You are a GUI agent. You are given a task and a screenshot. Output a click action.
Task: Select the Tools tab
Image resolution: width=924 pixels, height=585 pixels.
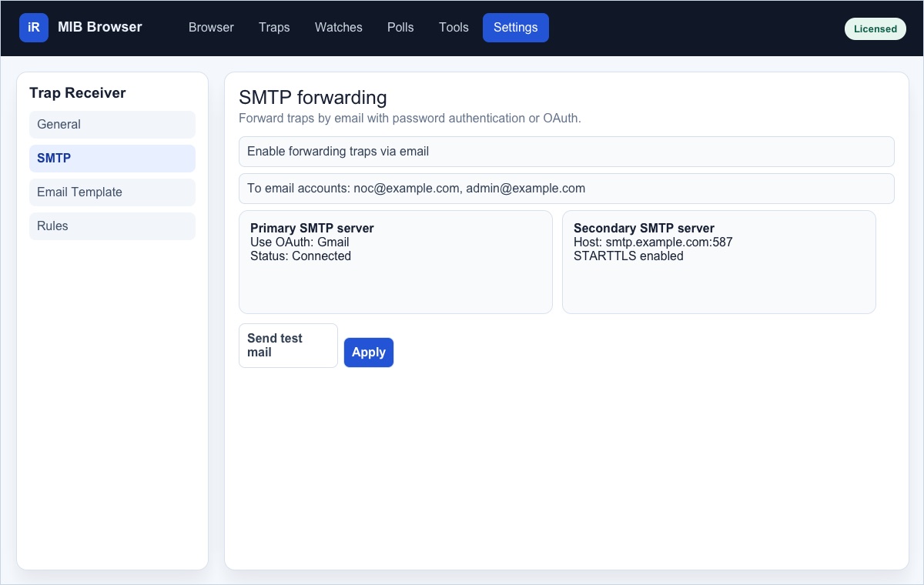(454, 28)
